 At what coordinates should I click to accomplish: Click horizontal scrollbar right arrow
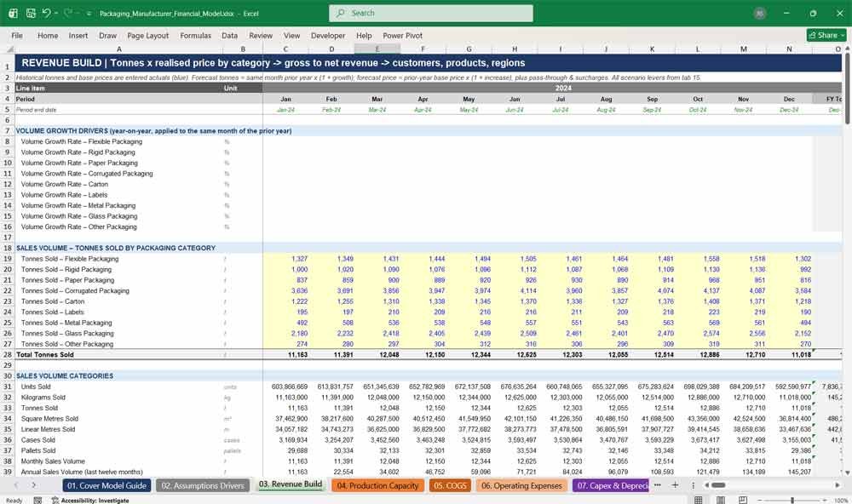pyautogui.click(x=838, y=485)
